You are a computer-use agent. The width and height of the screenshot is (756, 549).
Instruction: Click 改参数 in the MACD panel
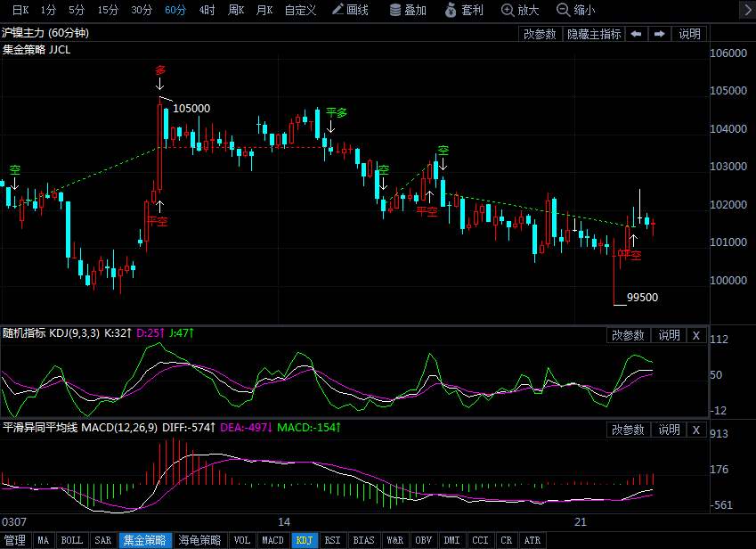pos(628,430)
